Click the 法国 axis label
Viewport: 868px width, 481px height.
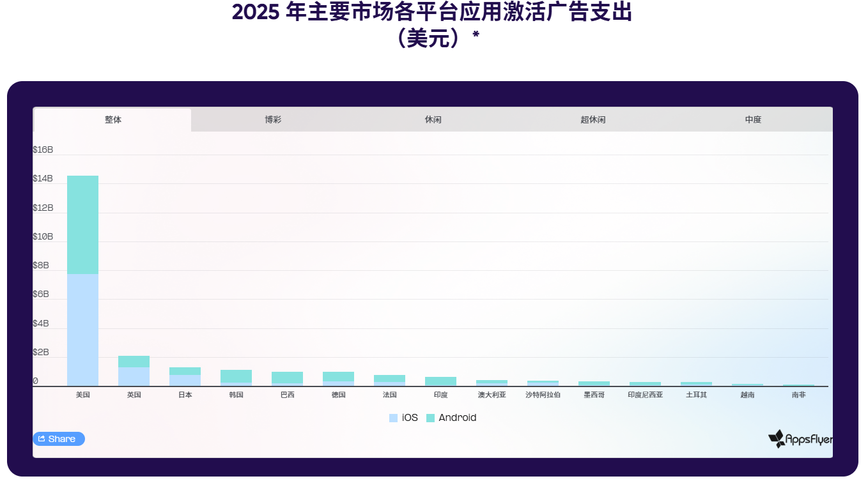[389, 395]
